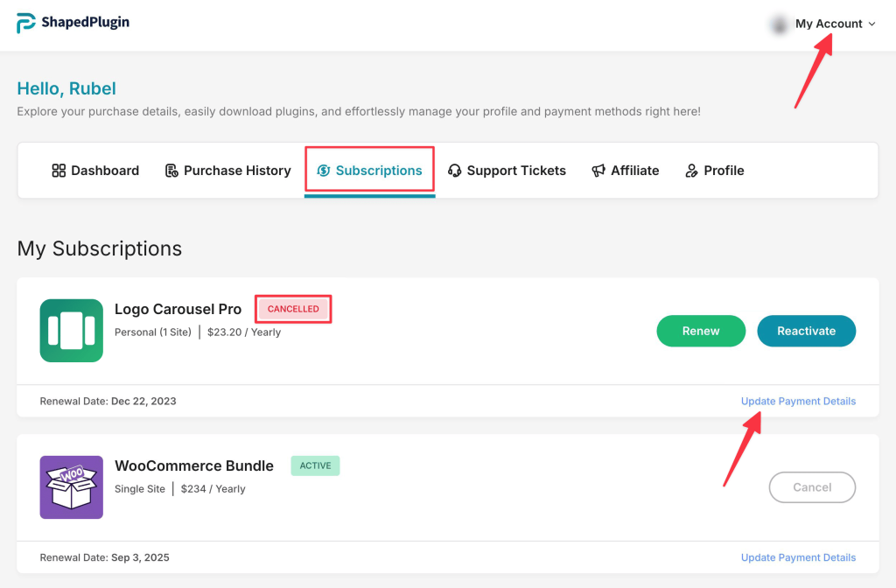Go to the Affiliate tab

[634, 171]
